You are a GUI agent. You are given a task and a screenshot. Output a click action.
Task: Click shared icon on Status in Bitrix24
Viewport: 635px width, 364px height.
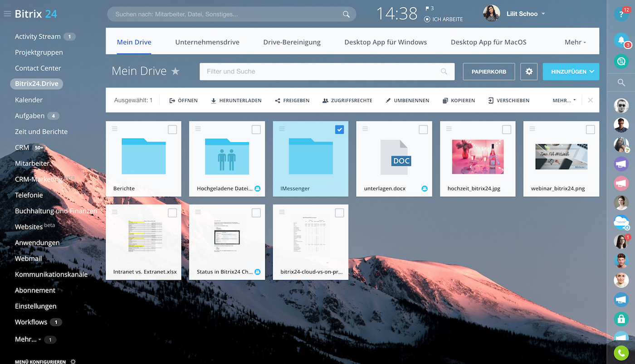point(258,272)
